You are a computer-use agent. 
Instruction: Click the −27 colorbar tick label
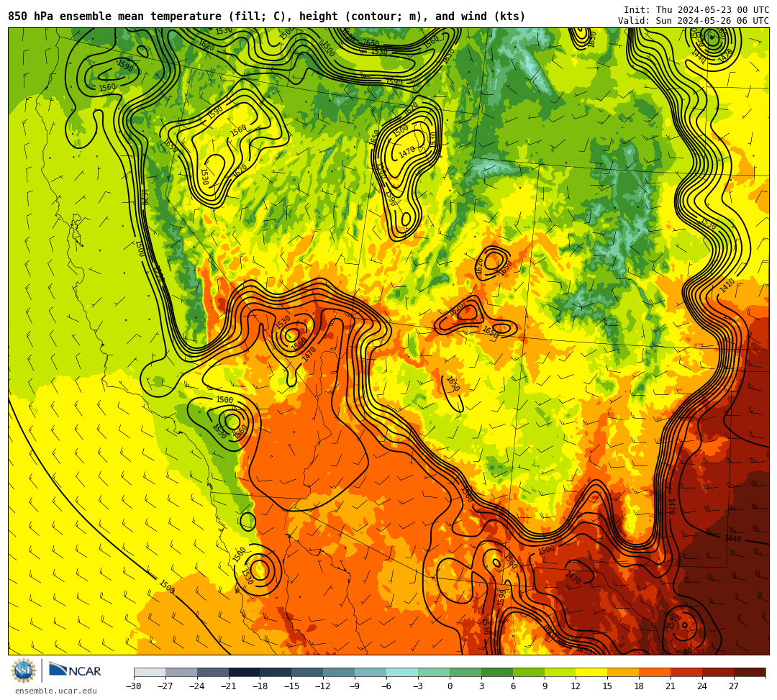pos(165,686)
